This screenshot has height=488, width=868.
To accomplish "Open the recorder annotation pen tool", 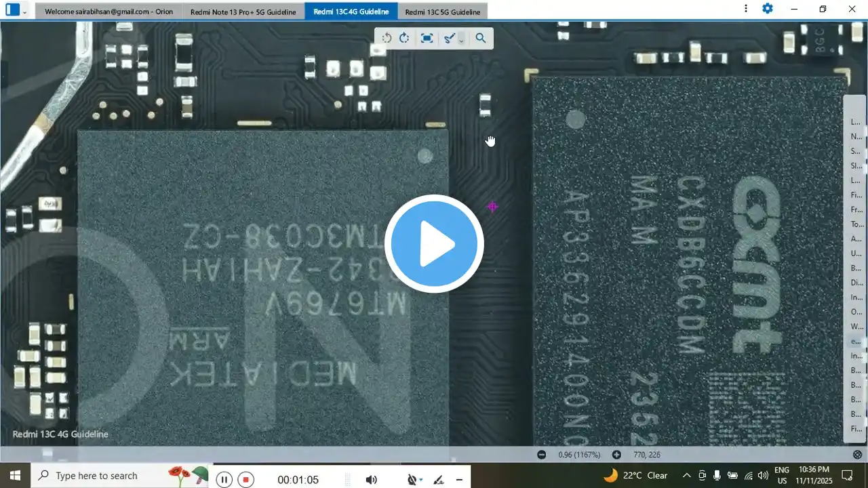I will (x=439, y=480).
